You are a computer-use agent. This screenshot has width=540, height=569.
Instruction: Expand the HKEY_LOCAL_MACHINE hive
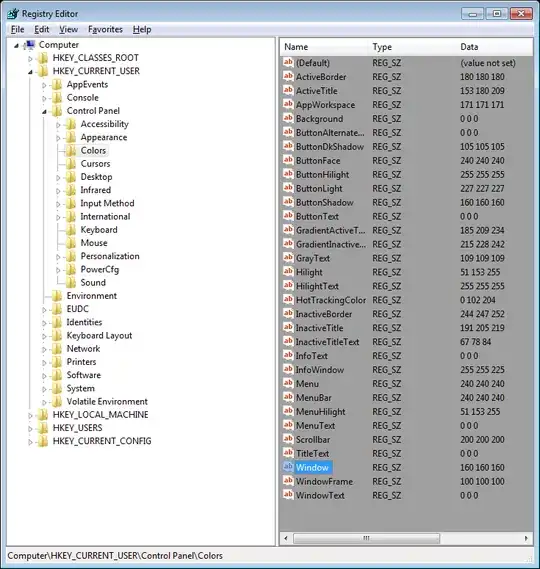30,416
